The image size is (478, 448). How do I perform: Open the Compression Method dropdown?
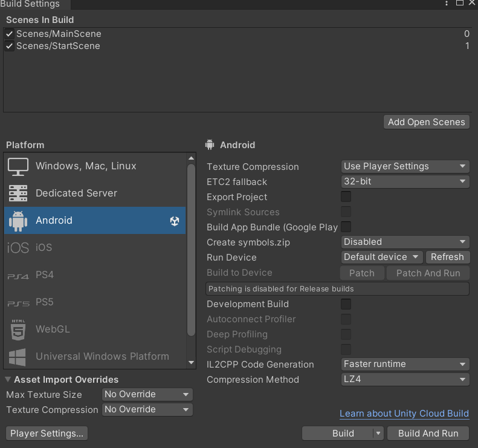(x=405, y=380)
